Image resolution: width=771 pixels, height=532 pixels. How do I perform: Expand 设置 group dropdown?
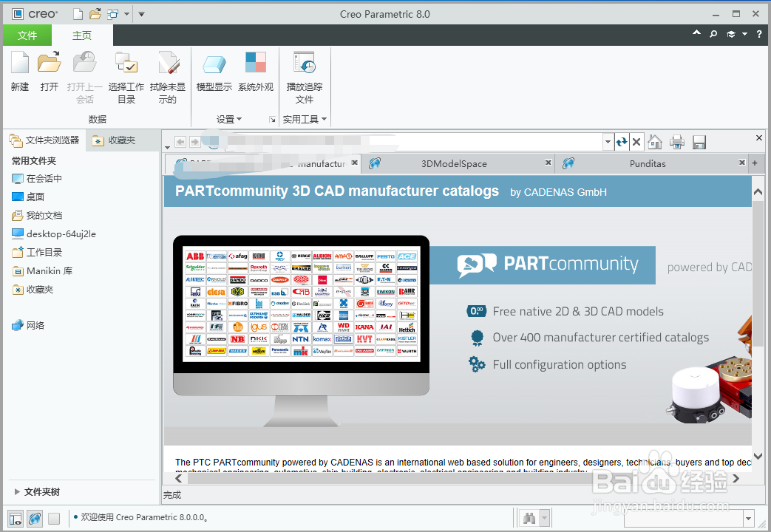[229, 120]
